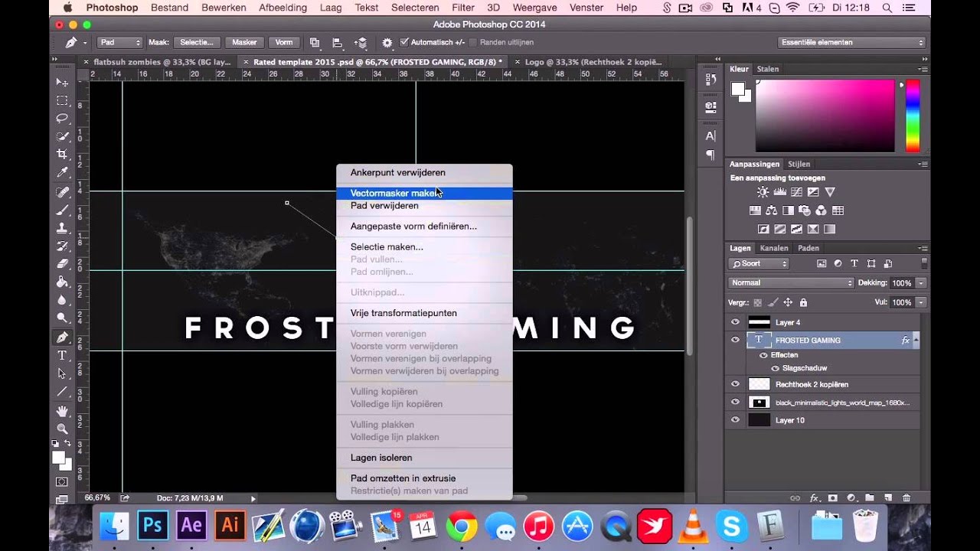
Task: Click the foreground color swatch in toolbox
Action: pos(59,458)
